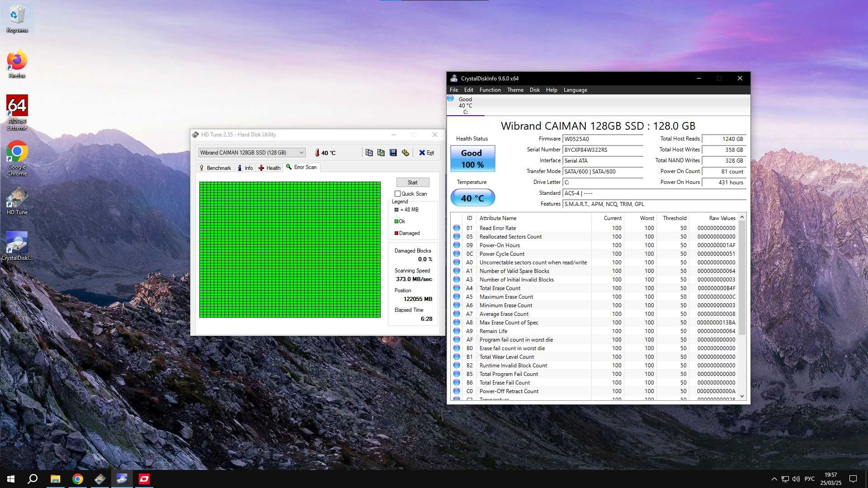Click status circle icon for Power-On Hours row
868x488 pixels.
click(457, 245)
